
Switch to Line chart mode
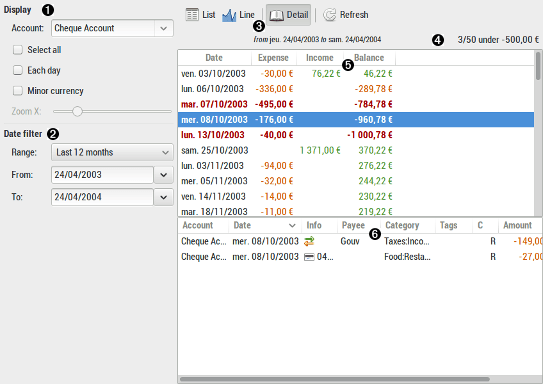coord(238,15)
